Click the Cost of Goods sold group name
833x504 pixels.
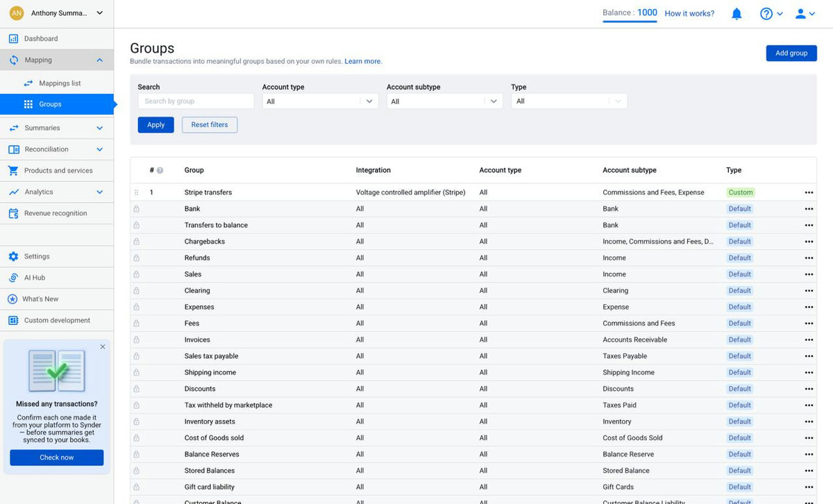[x=214, y=439]
